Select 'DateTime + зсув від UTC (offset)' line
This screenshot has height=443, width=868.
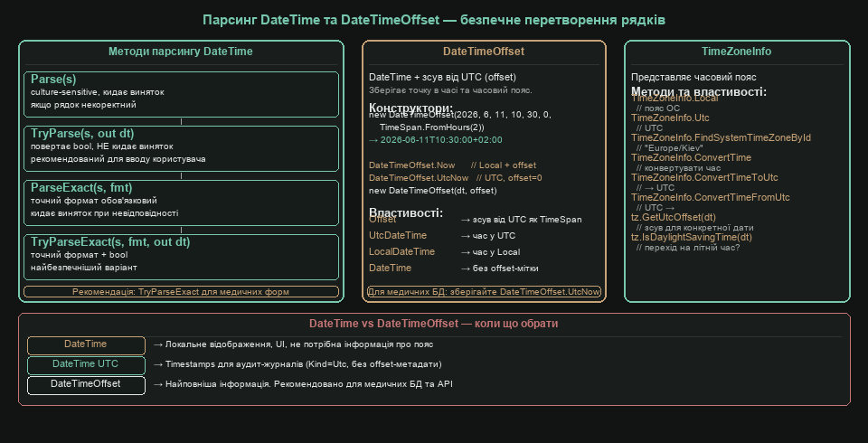pyautogui.click(x=443, y=78)
